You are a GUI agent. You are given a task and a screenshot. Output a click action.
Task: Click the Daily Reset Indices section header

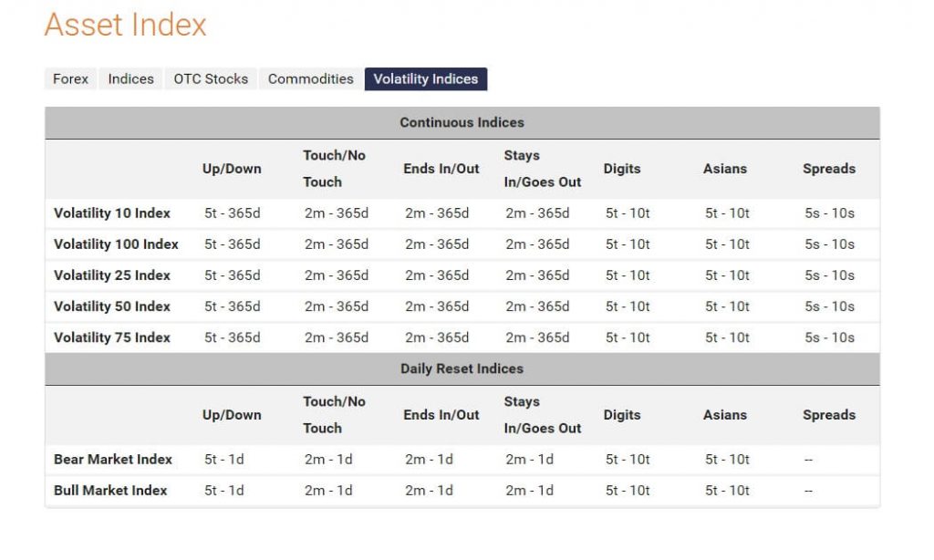(462, 368)
